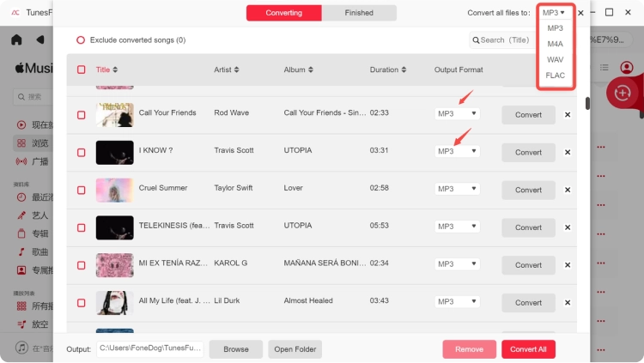The height and width of the screenshot is (363, 644).
Task: Click the Open Folder button
Action: click(x=295, y=349)
